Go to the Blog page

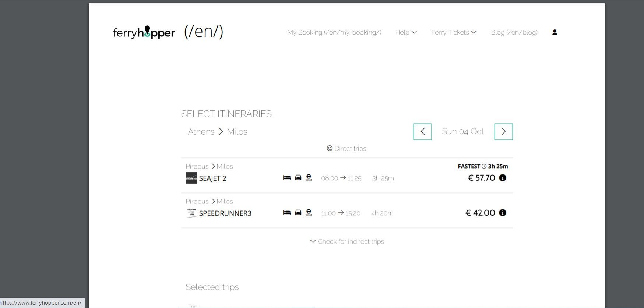[514, 32]
